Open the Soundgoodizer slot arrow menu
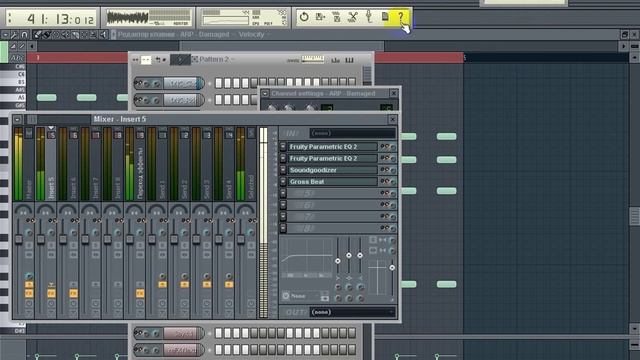This screenshot has height=360, width=640. pyautogui.click(x=283, y=170)
